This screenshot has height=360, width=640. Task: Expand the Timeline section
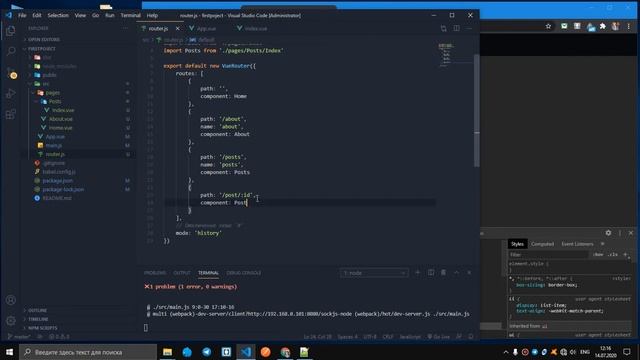38,319
